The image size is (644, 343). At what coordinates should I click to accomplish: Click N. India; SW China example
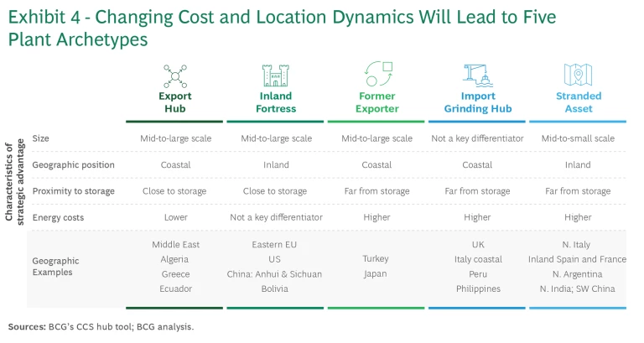[578, 288]
